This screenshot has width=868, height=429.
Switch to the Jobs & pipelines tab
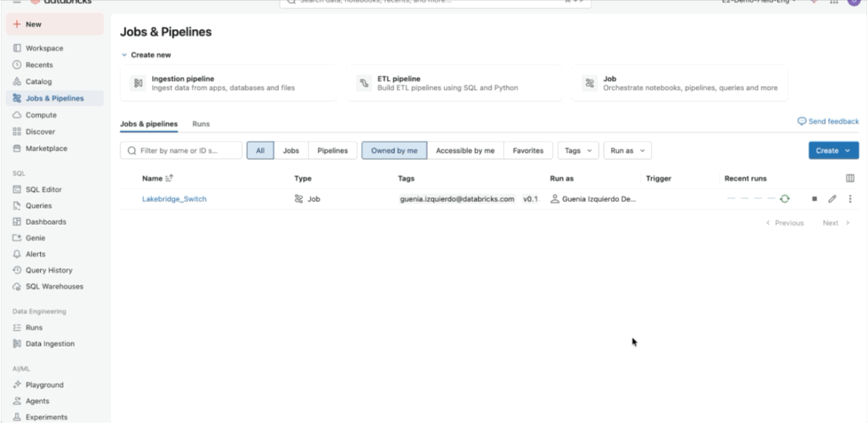tap(149, 124)
